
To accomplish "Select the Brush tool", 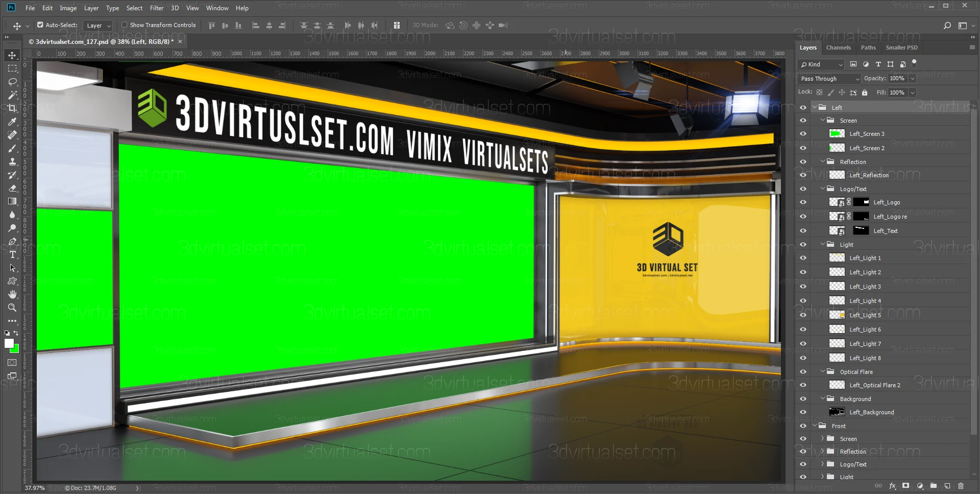I will pyautogui.click(x=12, y=148).
